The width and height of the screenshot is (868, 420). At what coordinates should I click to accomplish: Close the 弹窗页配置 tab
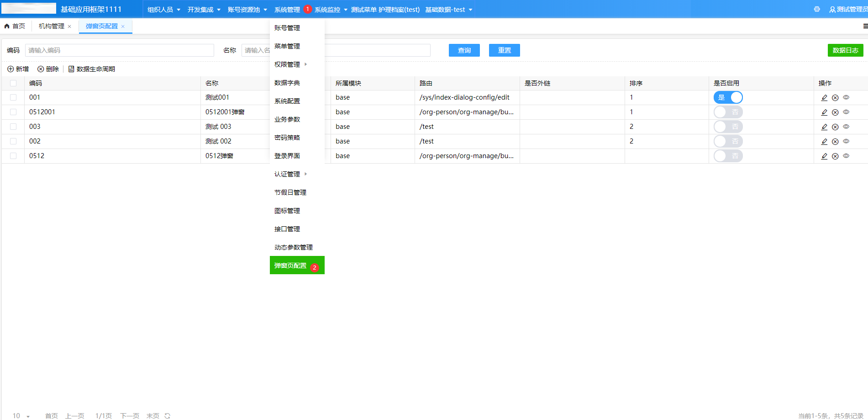123,27
